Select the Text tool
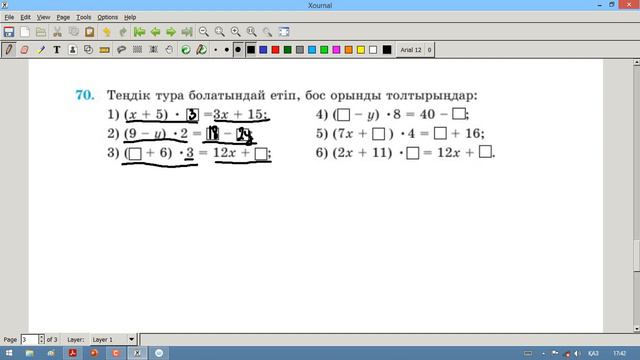The image size is (640, 360). click(x=57, y=50)
